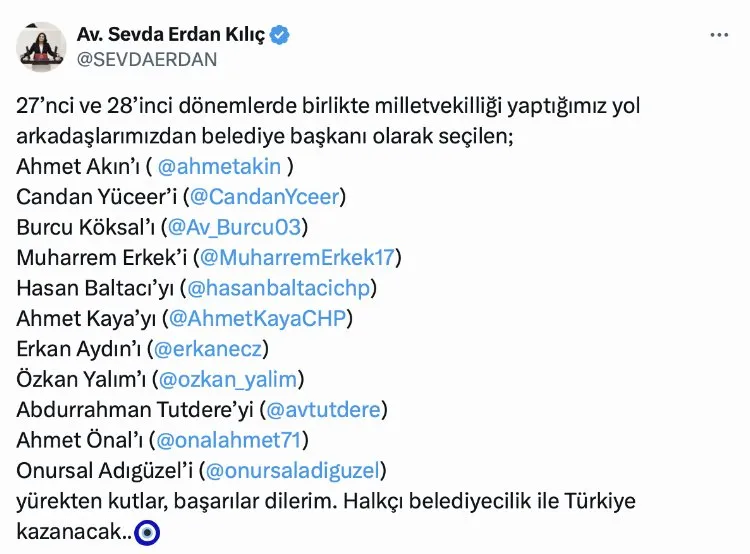
Task: Open the @erkanecz profile mention
Action: [x=207, y=348]
